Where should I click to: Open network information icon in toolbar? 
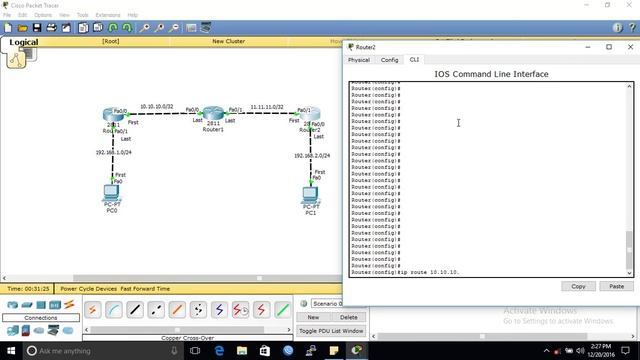pyautogui.click(x=617, y=28)
